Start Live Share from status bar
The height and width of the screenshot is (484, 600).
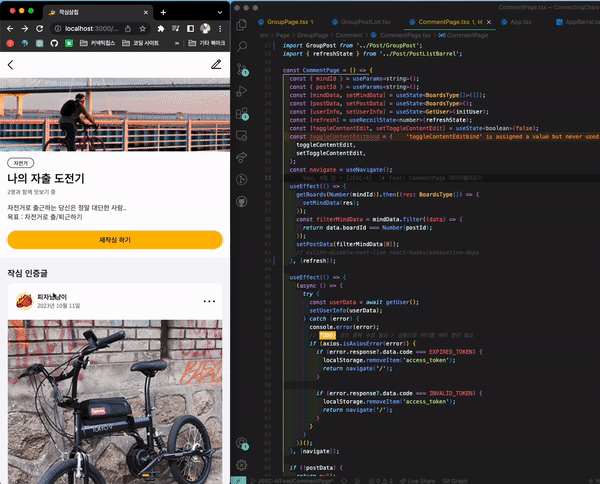coord(417,481)
